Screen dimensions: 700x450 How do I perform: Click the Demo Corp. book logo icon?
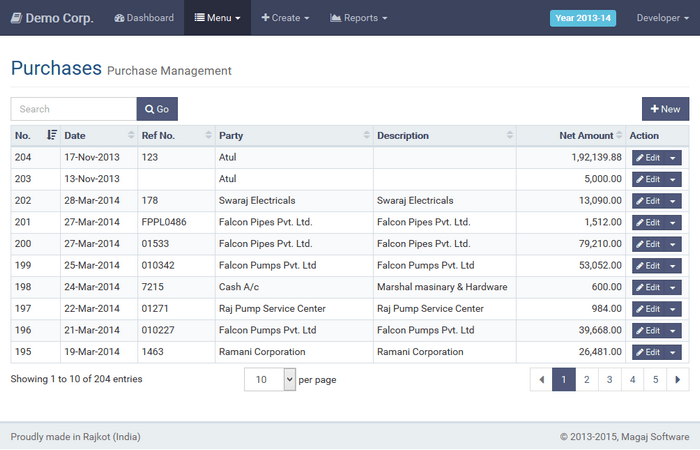[x=16, y=18]
